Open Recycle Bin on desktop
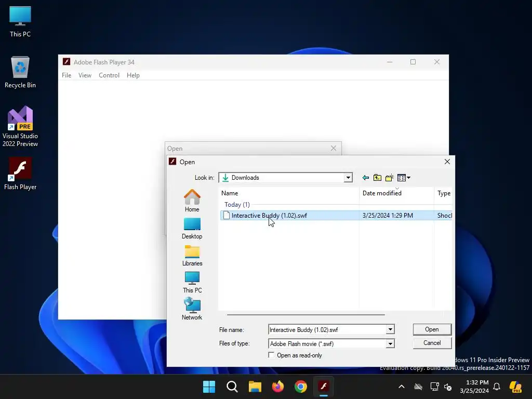Screen dimensions: 532x399 pos(20,73)
